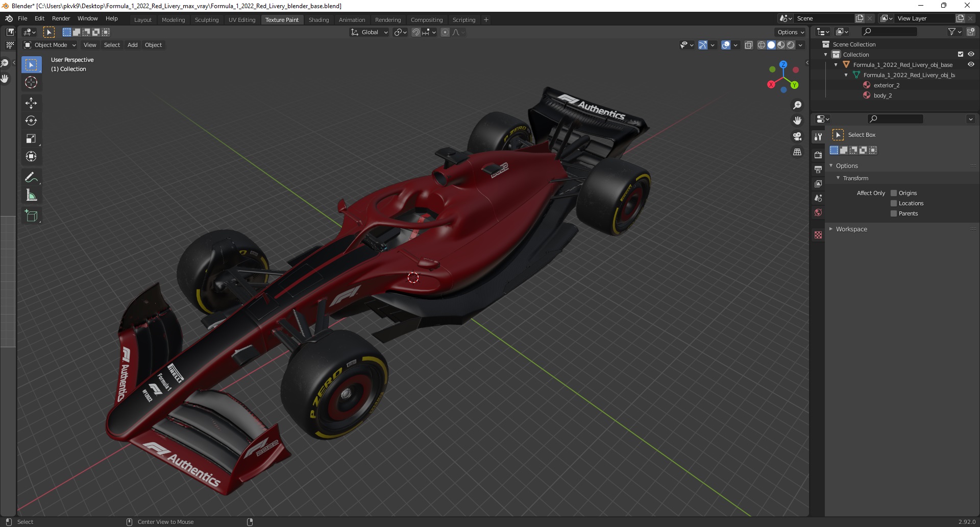Image resolution: width=980 pixels, height=527 pixels.
Task: Enable Affect Only Origins checkbox
Action: click(894, 193)
